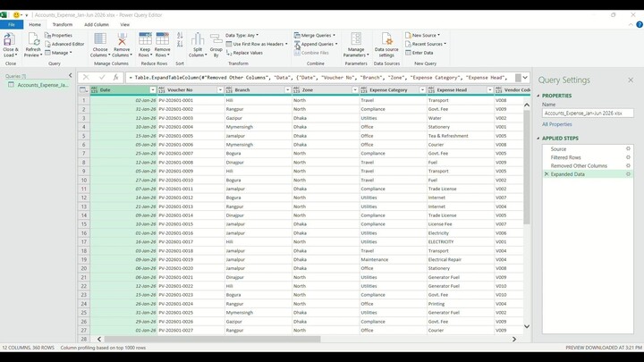Open query Properties
This screenshot has width=644, height=362.
pyautogui.click(x=58, y=35)
